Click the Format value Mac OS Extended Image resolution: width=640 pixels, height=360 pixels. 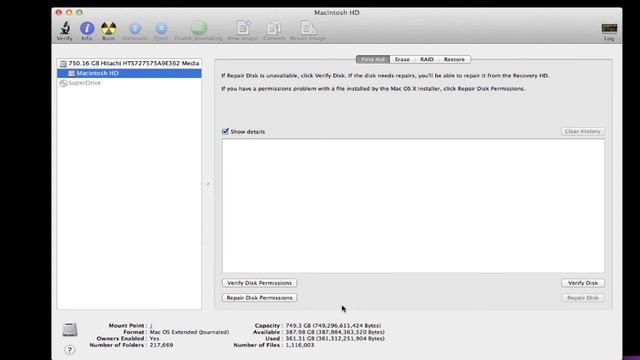(189, 332)
